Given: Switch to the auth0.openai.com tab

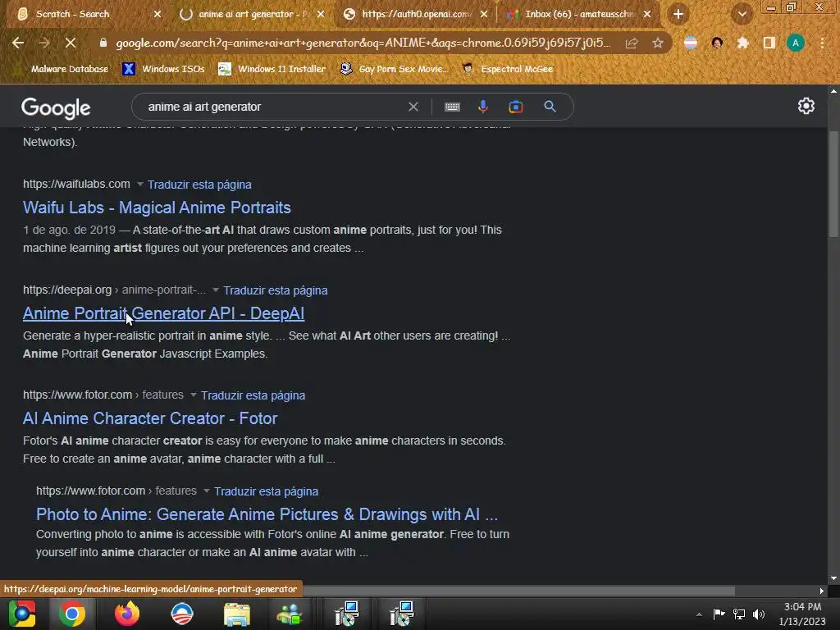Looking at the screenshot, I should pos(416,14).
